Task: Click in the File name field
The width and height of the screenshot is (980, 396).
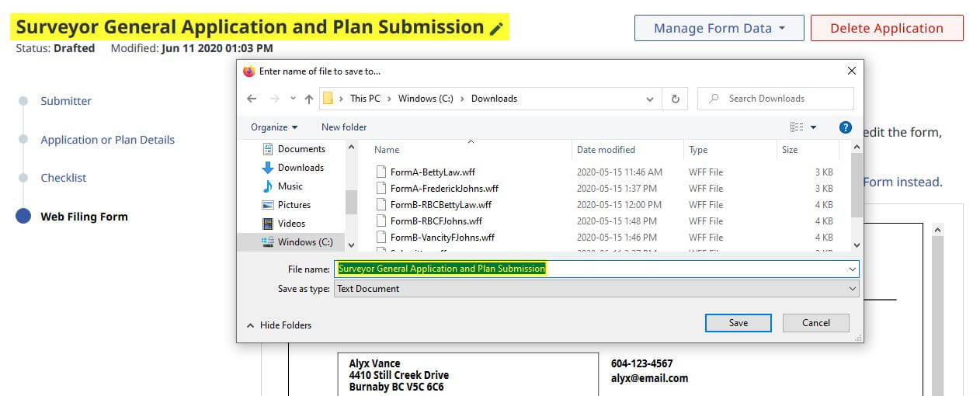Action: (x=596, y=269)
